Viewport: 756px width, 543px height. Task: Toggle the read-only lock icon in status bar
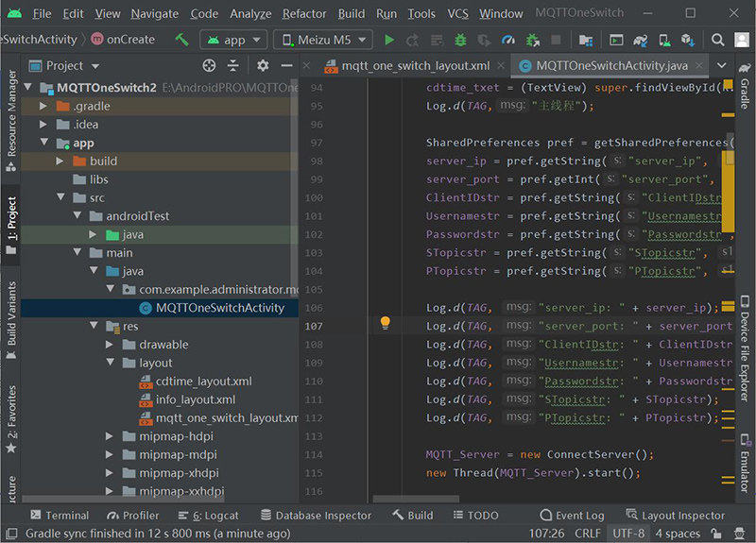tap(716, 533)
